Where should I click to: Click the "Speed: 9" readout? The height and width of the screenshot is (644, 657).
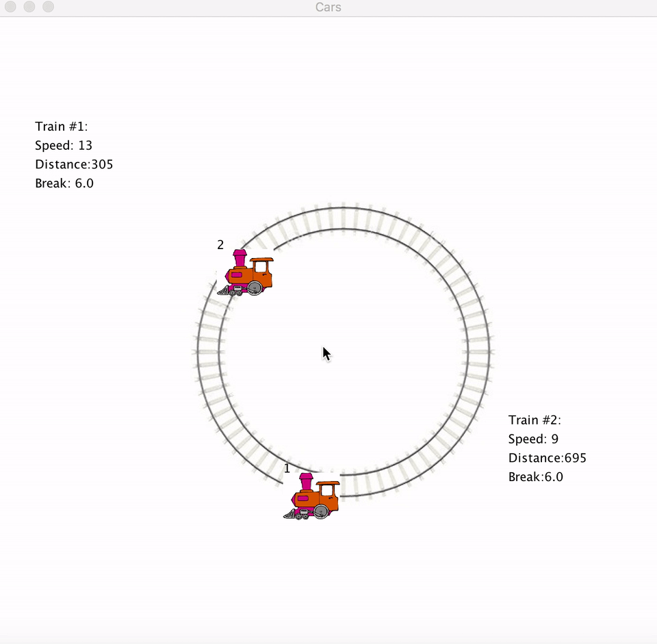pyautogui.click(x=534, y=439)
